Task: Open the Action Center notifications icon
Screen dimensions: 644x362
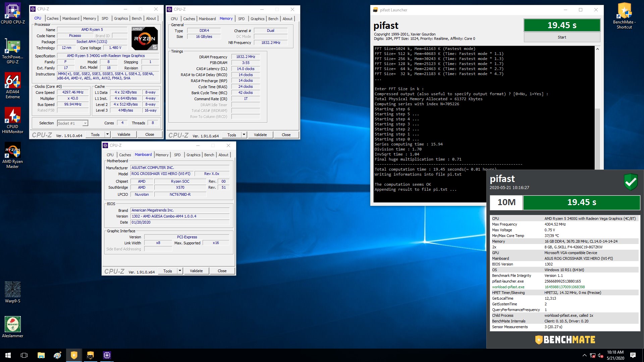Action: (x=633, y=355)
